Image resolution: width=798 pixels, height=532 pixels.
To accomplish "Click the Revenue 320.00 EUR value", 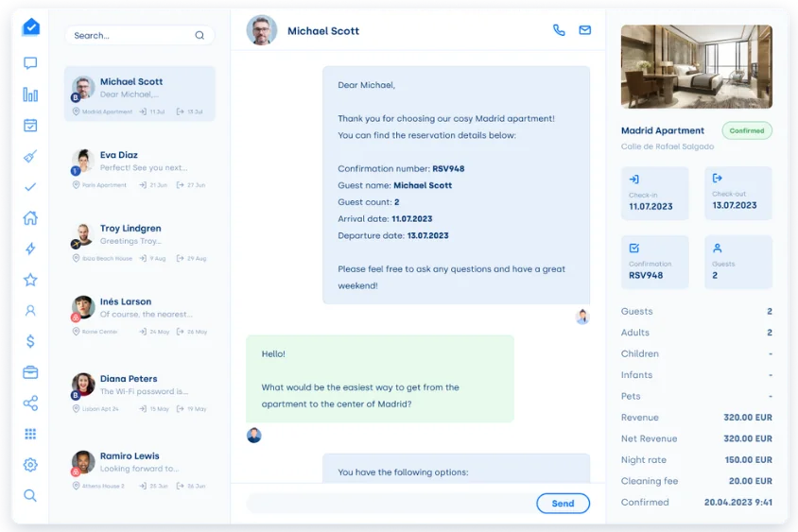I will [748, 417].
